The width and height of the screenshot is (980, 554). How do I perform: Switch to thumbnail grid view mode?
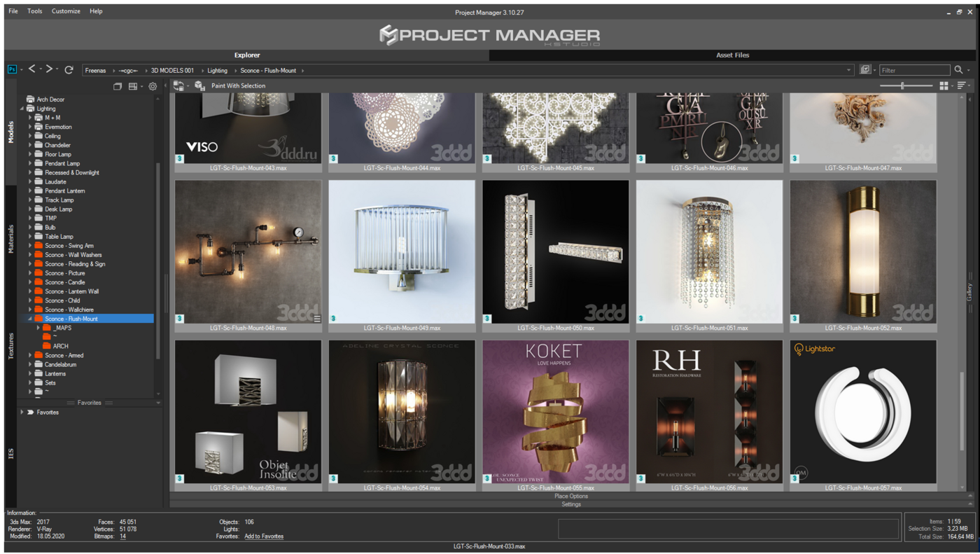[x=944, y=85]
